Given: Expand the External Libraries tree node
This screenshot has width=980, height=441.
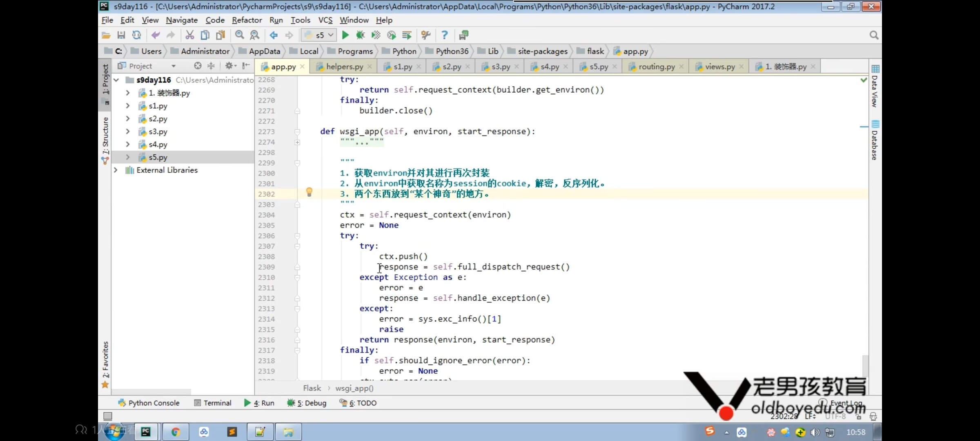Looking at the screenshot, I should [x=116, y=170].
